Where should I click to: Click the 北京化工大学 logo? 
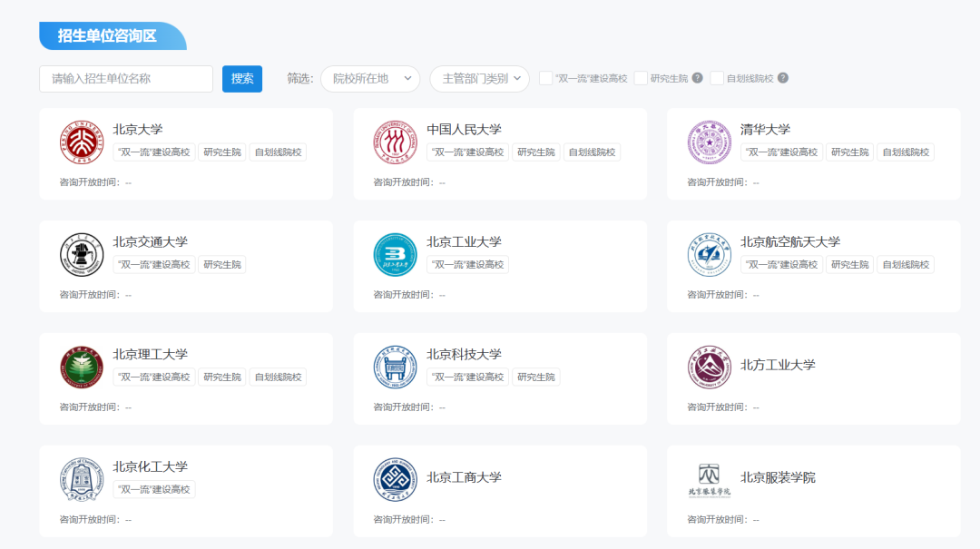point(82,480)
